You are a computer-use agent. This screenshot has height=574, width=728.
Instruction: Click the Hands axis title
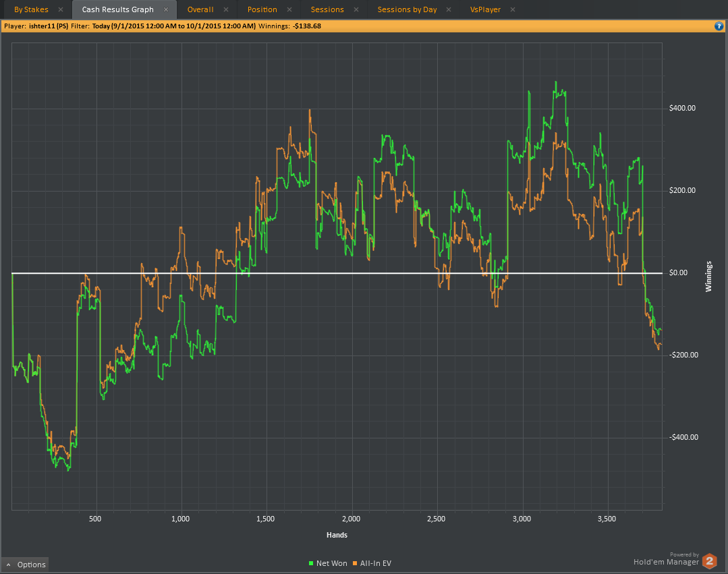point(337,535)
